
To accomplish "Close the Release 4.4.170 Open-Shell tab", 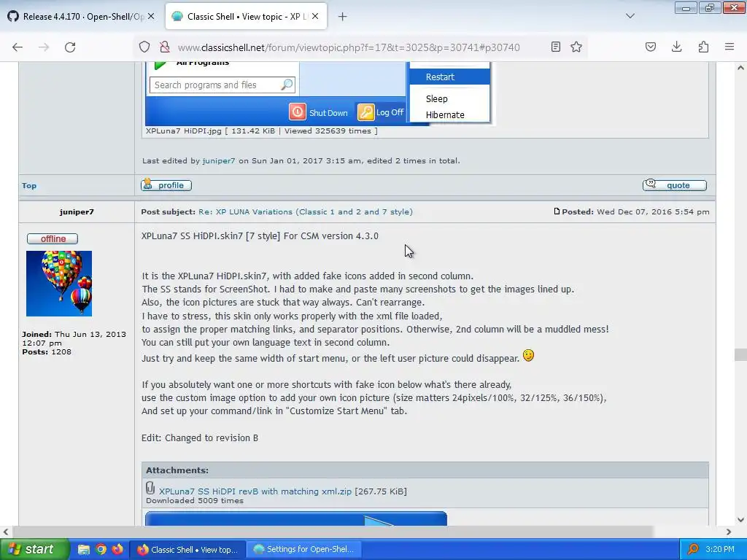I will [x=151, y=16].
